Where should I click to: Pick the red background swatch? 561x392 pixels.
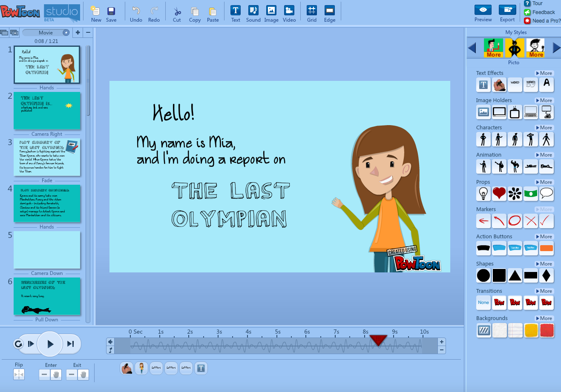(x=547, y=330)
